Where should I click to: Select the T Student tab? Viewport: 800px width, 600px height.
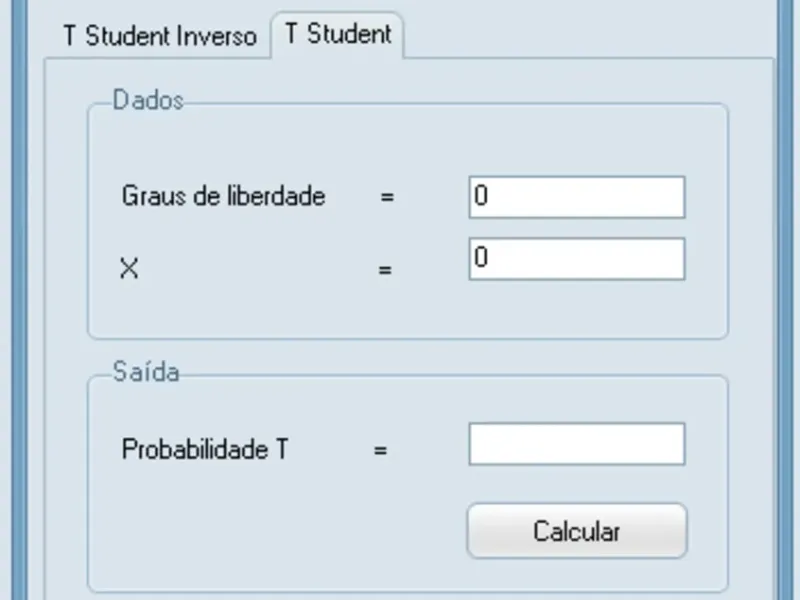338,33
